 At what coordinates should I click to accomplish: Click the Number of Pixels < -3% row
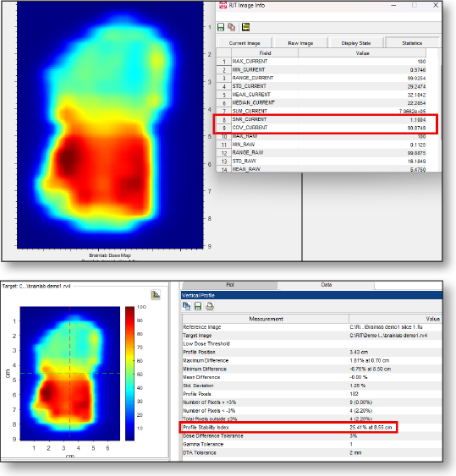pos(312,411)
